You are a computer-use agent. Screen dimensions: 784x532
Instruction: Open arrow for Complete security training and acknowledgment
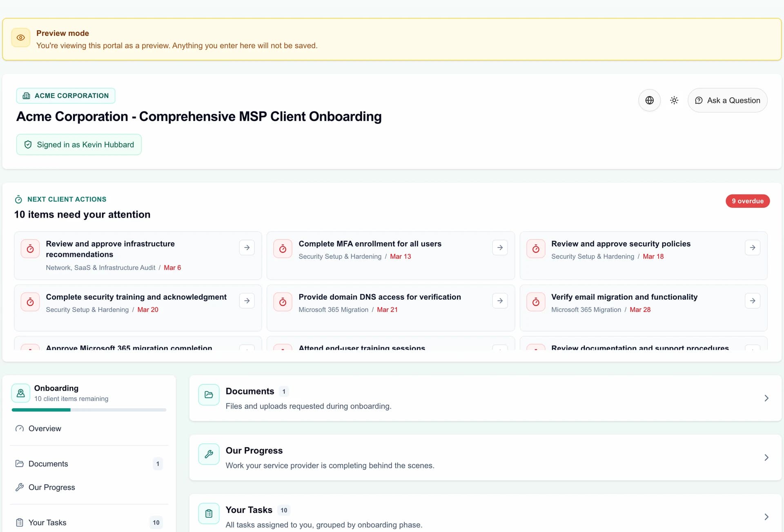point(247,301)
